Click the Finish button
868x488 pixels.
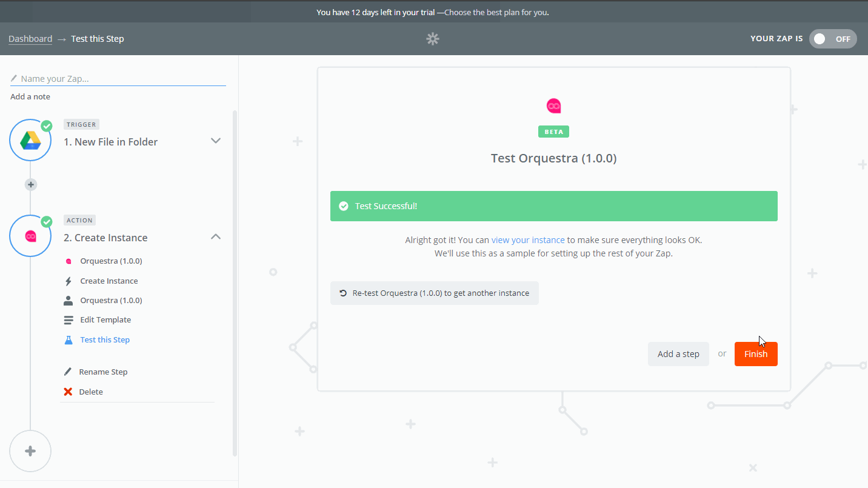tap(756, 354)
